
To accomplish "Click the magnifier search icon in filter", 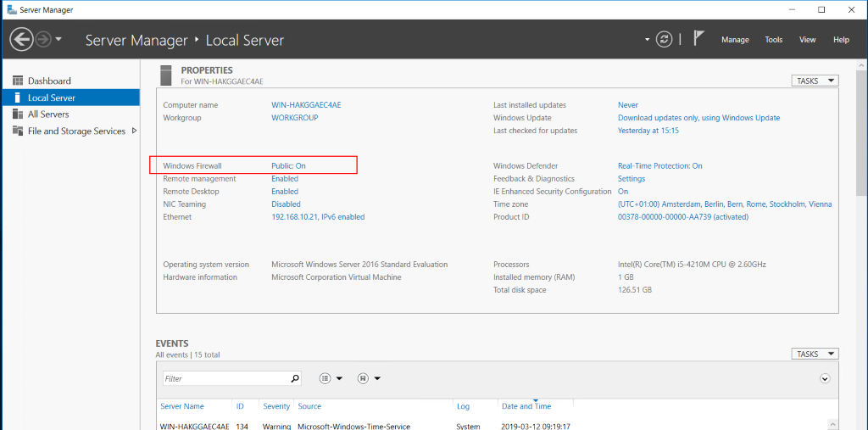I will (295, 379).
